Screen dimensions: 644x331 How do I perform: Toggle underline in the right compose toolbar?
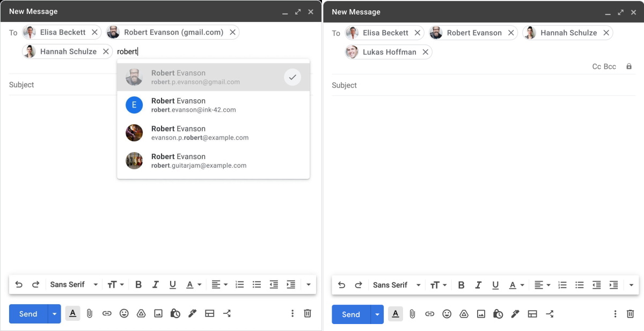click(x=495, y=285)
